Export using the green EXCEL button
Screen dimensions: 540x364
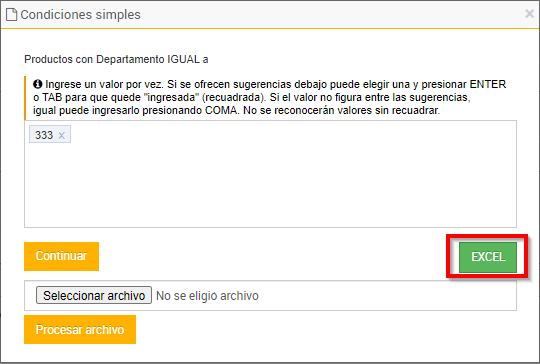[488, 257]
